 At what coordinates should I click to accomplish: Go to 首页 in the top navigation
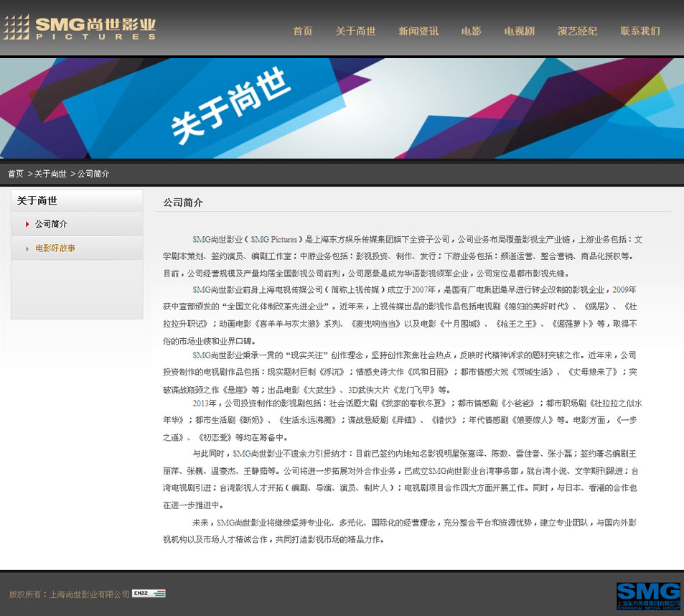pos(303,31)
